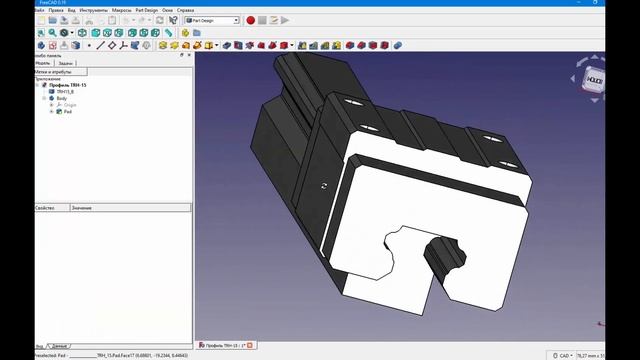640x360 pixels.
Task: Open the Инструменты menu
Action: (93, 10)
